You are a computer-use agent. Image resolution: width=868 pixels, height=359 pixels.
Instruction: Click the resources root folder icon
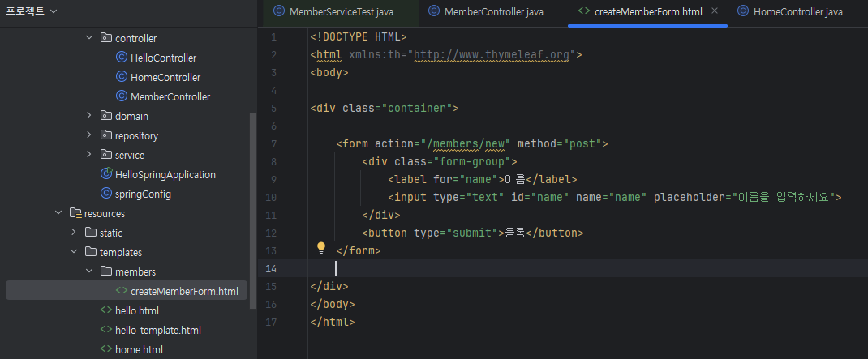pos(75,213)
